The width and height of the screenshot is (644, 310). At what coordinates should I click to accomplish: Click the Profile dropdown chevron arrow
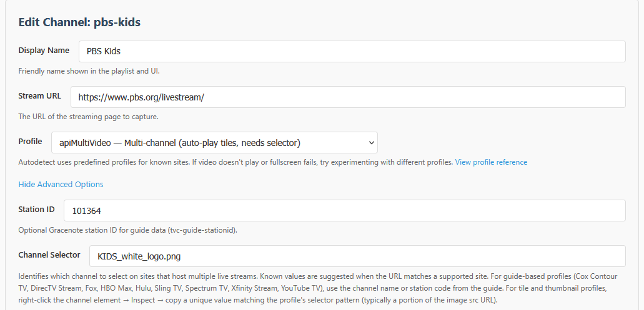click(x=372, y=143)
